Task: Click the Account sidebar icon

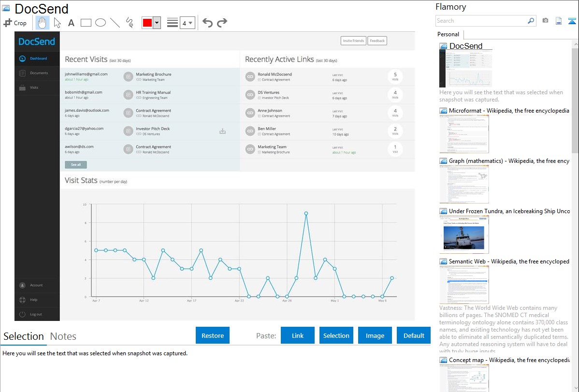Action: click(x=22, y=285)
